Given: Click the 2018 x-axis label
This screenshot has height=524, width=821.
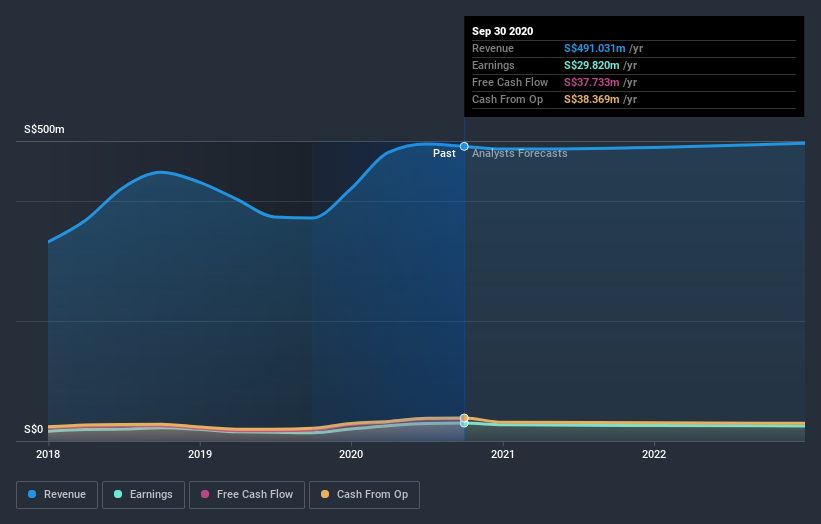Looking at the screenshot, I should click(48, 454).
